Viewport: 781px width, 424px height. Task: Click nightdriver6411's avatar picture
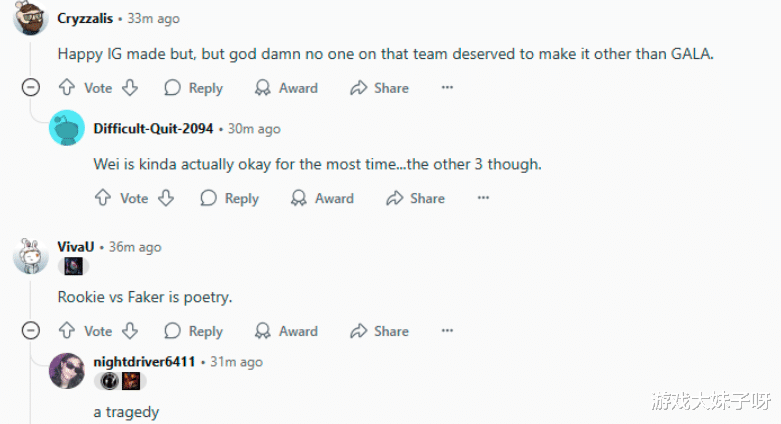coord(67,370)
